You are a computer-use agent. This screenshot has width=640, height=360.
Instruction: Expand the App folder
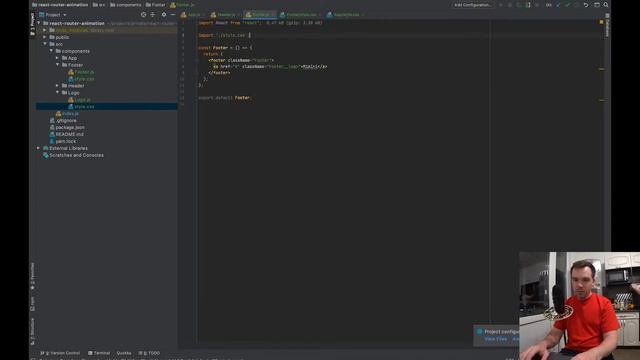pos(58,58)
